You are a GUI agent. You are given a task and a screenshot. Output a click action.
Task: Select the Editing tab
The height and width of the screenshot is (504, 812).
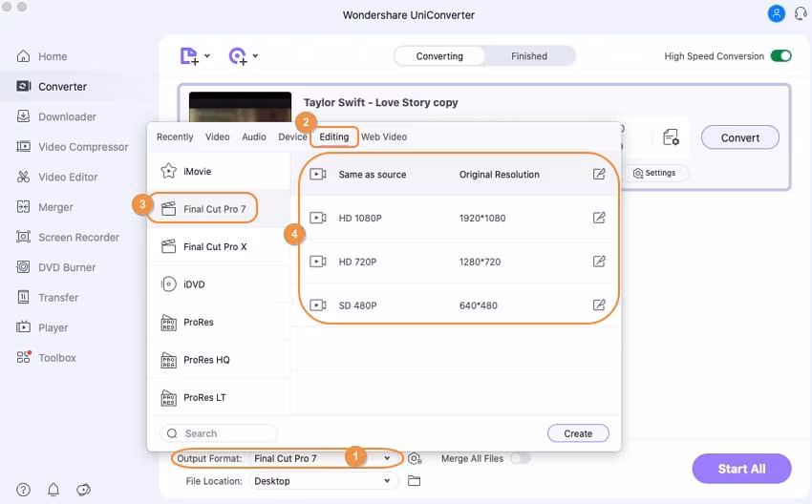[x=334, y=136]
